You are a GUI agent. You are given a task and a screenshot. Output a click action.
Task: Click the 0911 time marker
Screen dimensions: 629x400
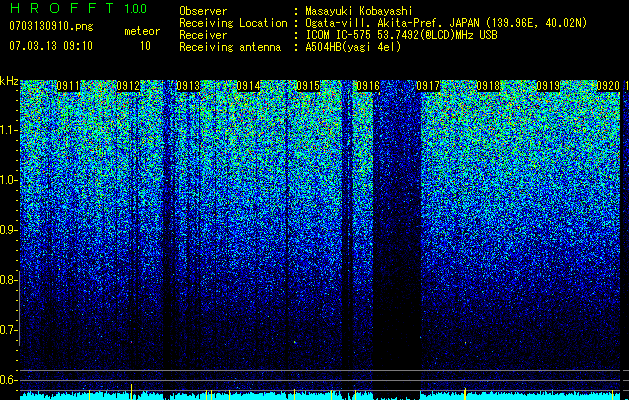coord(68,86)
